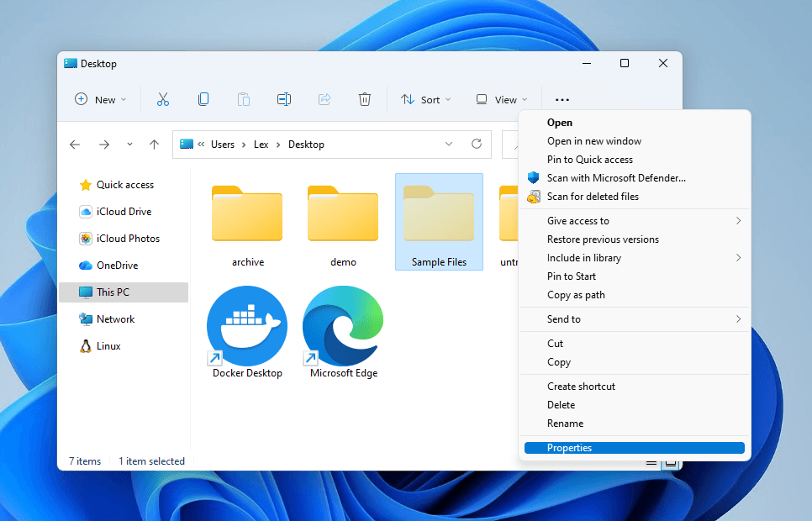Expand the Include in library submenu

[635, 258]
